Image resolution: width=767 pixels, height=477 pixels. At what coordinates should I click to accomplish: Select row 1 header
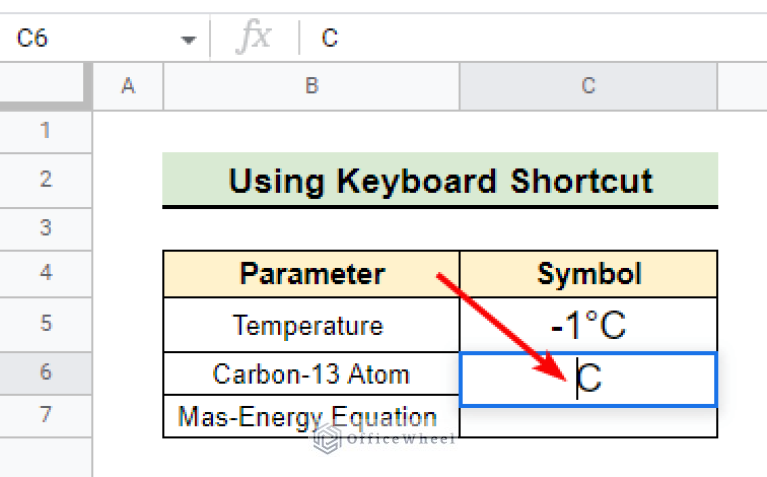coord(45,131)
